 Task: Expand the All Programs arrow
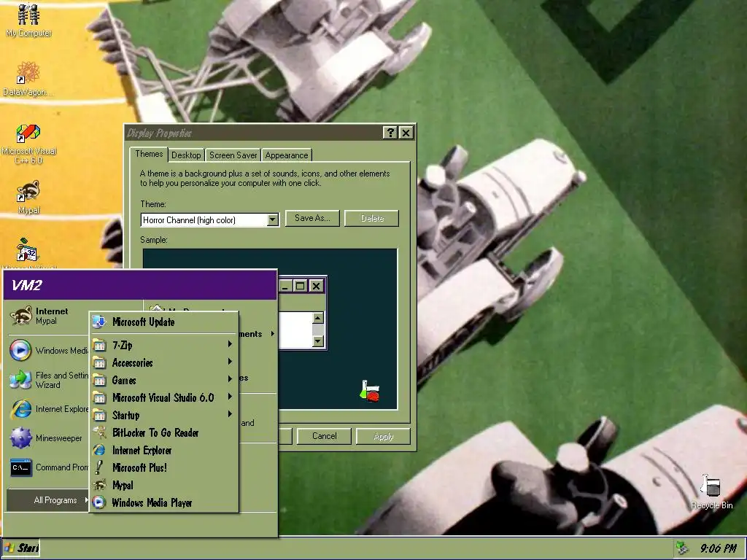tap(86, 500)
